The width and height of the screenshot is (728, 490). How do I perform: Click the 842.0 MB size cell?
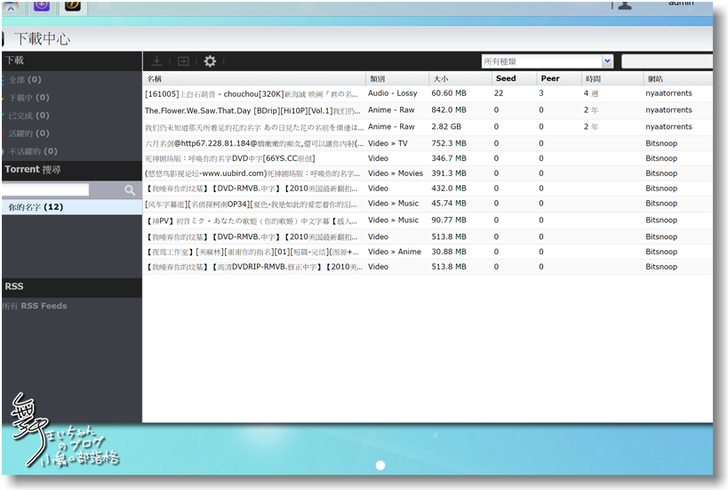(449, 110)
